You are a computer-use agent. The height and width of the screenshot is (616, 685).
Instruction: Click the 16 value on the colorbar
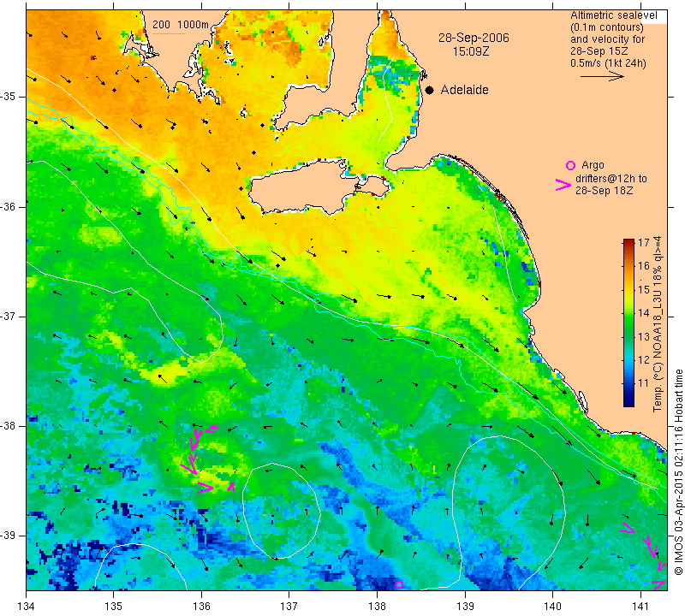point(644,265)
